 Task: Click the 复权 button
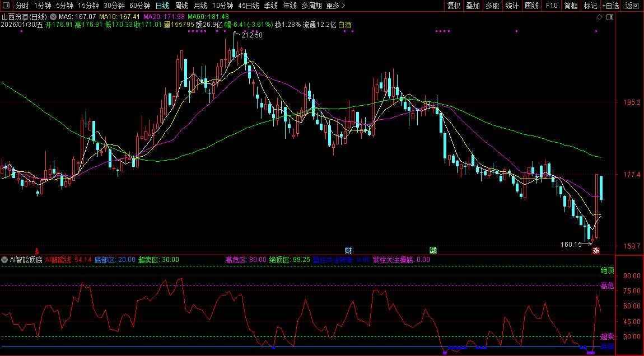[x=454, y=6]
